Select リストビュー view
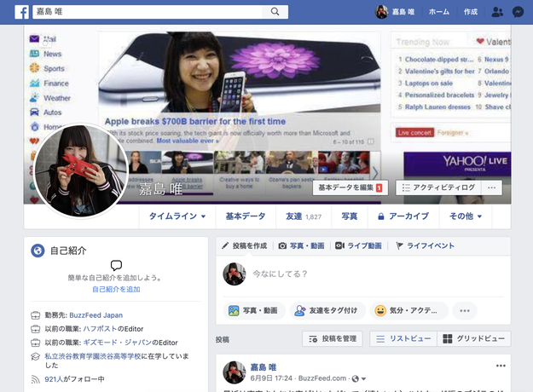This screenshot has width=533, height=392. 403,338
